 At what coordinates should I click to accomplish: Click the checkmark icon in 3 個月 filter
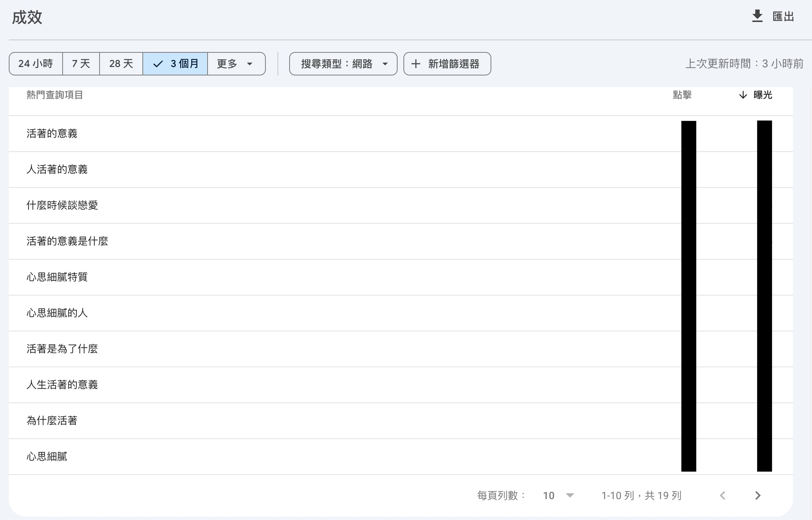158,64
